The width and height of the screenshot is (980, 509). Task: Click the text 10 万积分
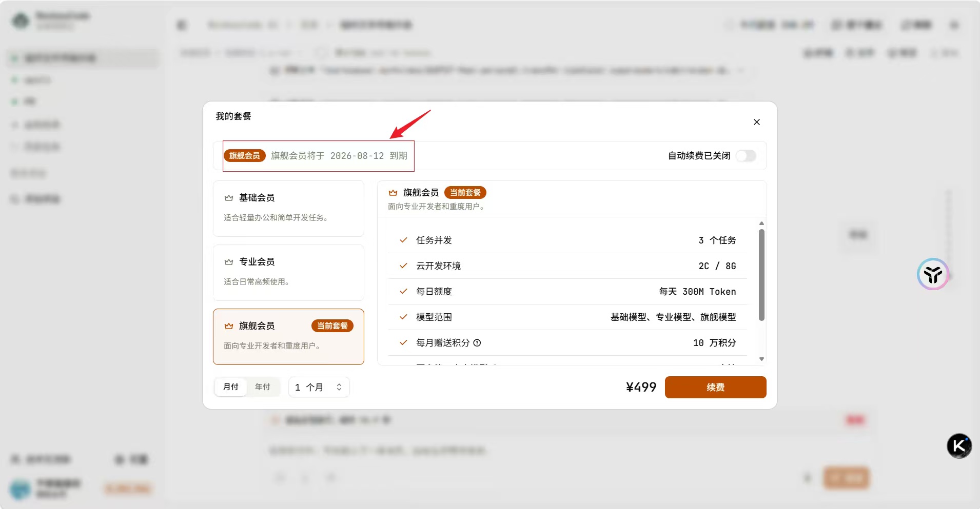(714, 343)
